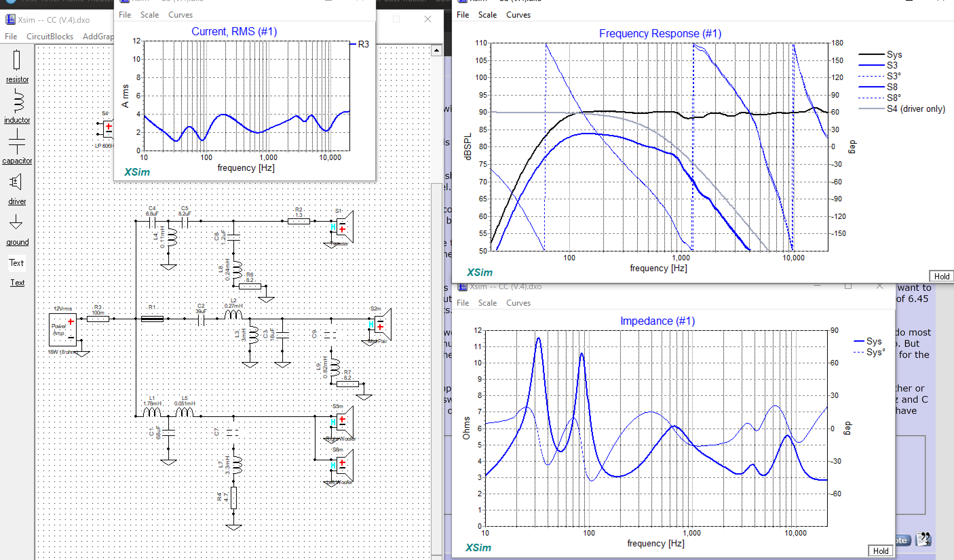This screenshot has width=954, height=560.
Task: Close the main Xsim schematic window
Action: pos(428,19)
